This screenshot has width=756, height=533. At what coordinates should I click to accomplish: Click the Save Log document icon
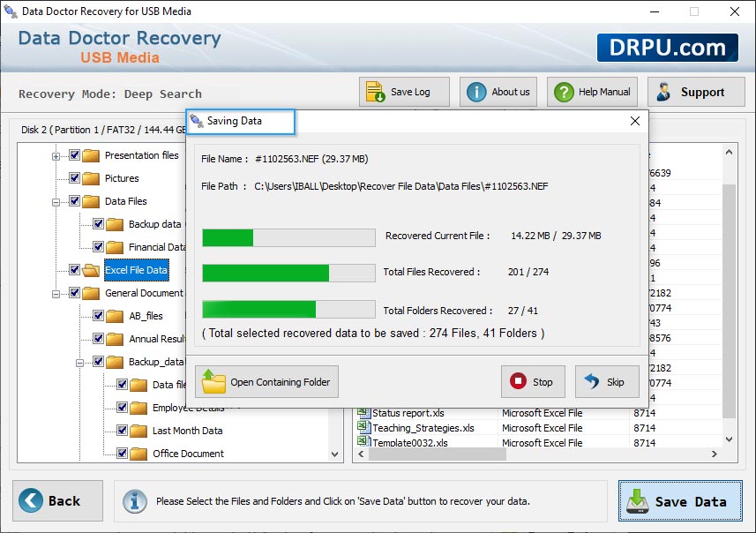pos(375,92)
